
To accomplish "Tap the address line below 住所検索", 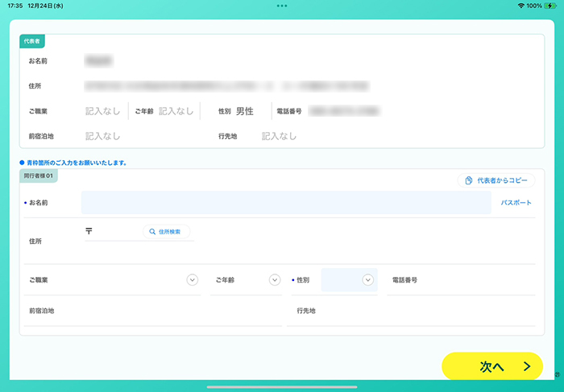I will coord(306,252).
